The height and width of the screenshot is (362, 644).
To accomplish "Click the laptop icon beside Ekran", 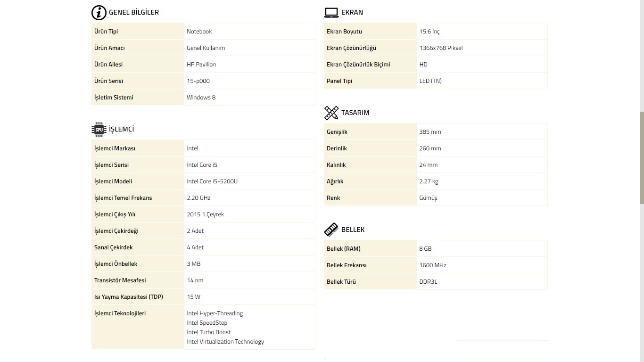I will (331, 13).
